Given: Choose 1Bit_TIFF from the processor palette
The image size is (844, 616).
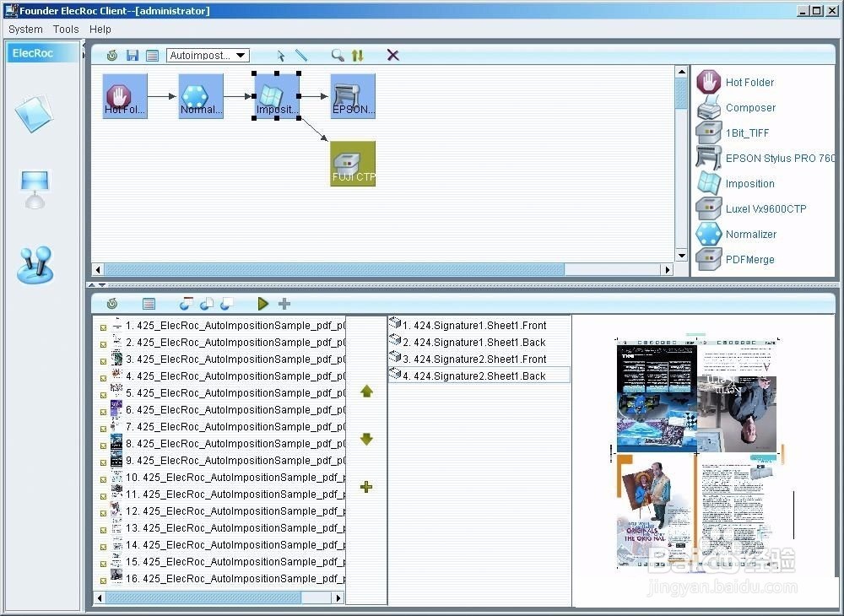Looking at the screenshot, I should 733,132.
